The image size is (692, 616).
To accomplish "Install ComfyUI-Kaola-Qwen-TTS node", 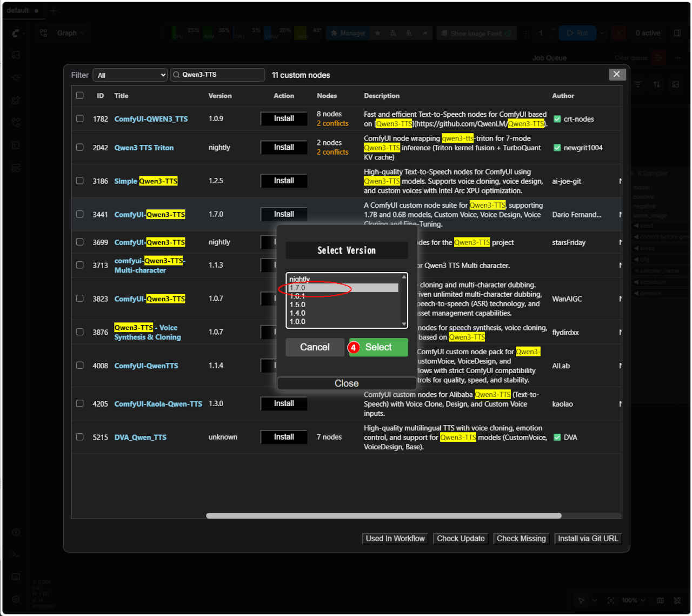I will (x=284, y=403).
